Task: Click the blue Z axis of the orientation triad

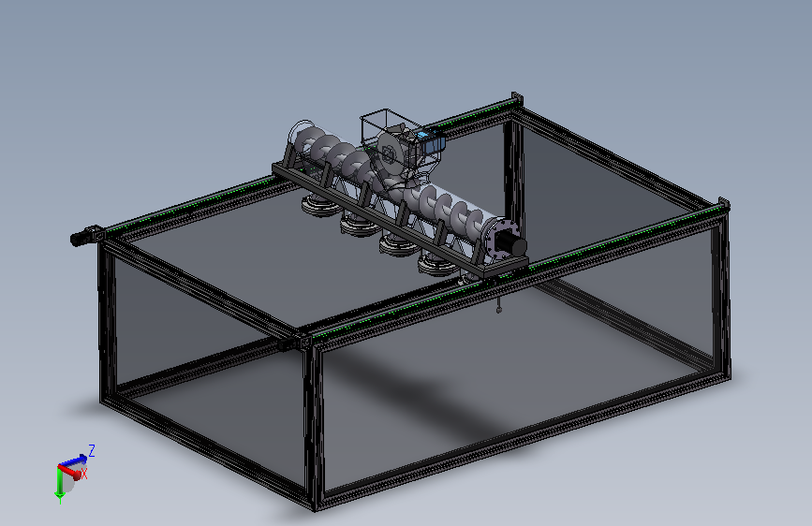Action: (x=74, y=460)
